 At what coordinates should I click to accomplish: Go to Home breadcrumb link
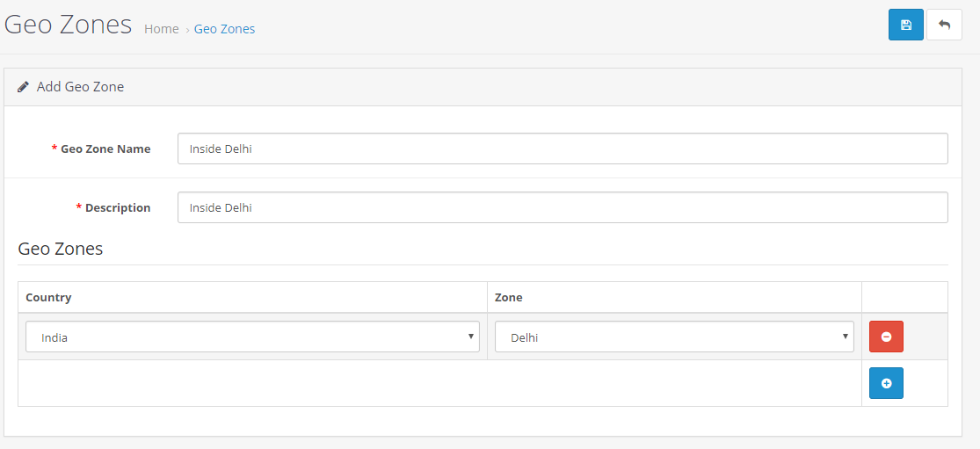tap(161, 29)
